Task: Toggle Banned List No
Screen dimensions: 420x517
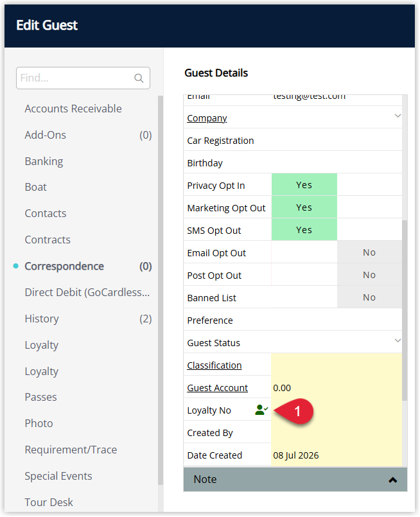Action: pos(369,297)
